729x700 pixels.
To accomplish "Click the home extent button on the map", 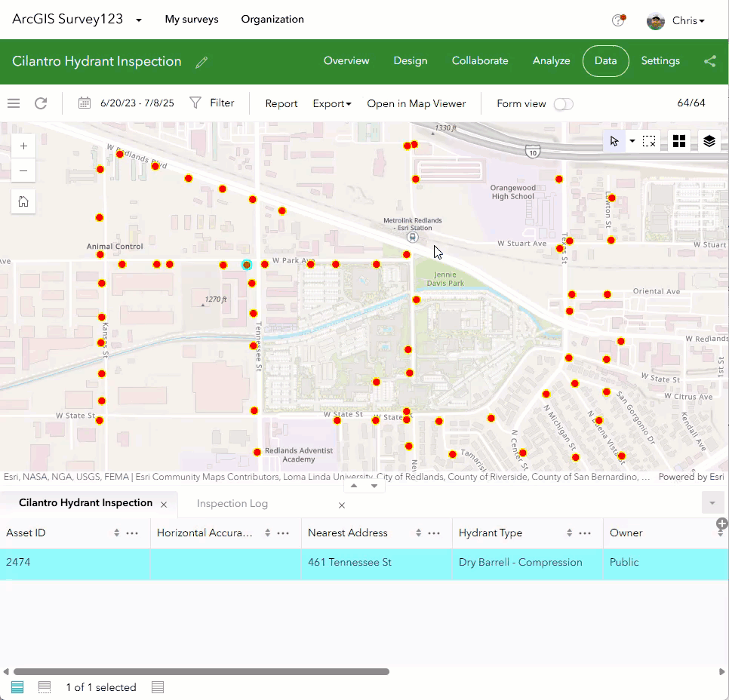I will pyautogui.click(x=23, y=201).
